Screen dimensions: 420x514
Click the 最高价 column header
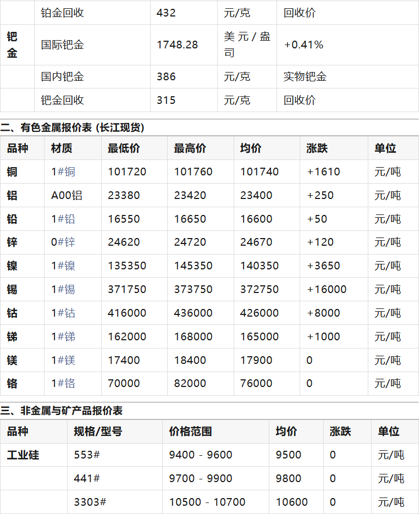(x=190, y=148)
